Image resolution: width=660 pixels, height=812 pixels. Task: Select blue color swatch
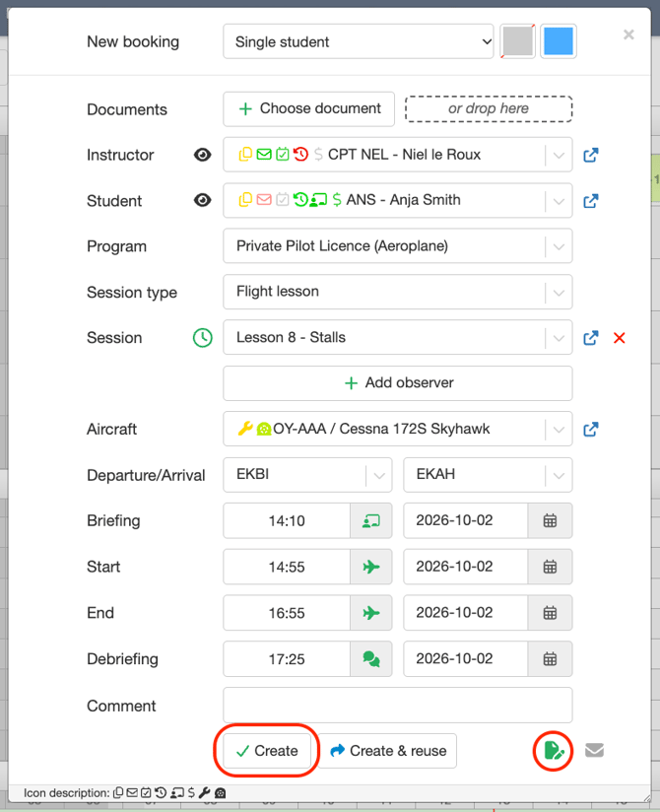tap(559, 41)
